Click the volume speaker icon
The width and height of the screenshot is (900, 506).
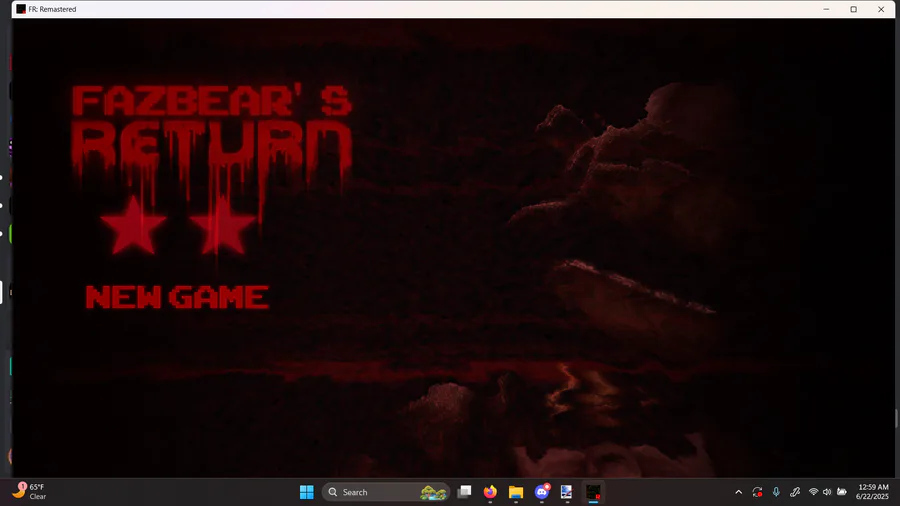click(x=827, y=492)
